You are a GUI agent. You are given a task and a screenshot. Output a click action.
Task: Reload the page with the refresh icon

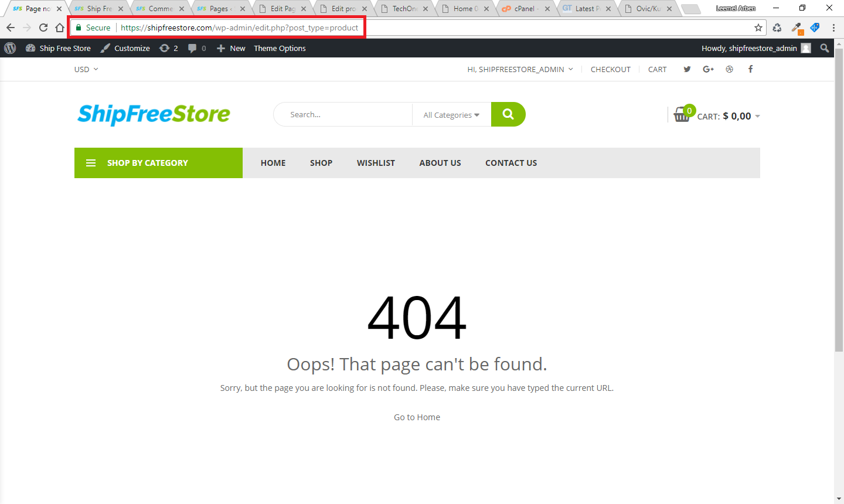pos(43,28)
